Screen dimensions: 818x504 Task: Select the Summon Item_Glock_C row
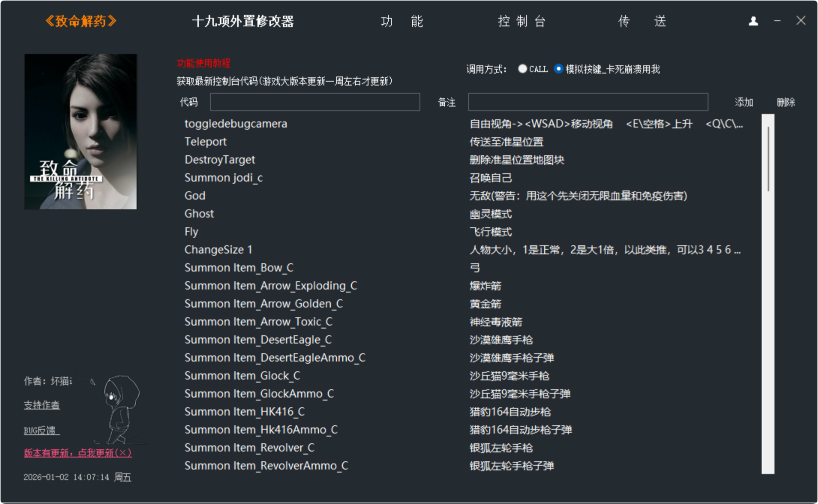pyautogui.click(x=242, y=376)
